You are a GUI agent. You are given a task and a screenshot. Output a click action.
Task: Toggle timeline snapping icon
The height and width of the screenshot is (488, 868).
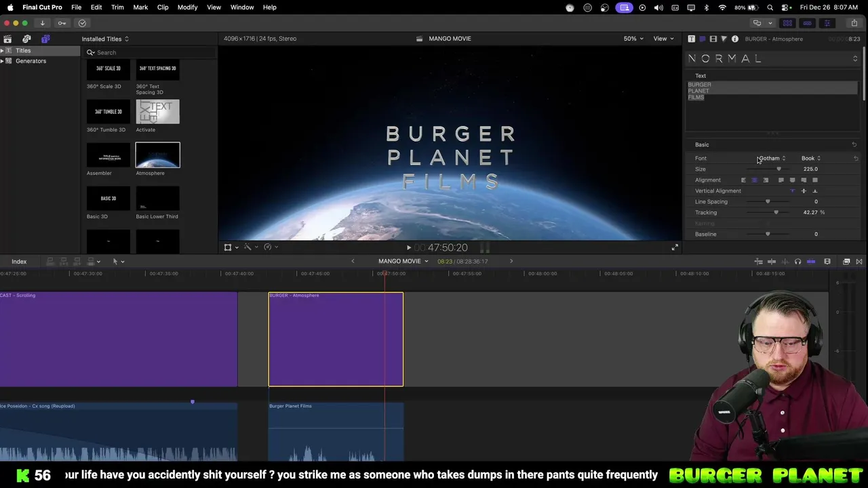point(810,262)
